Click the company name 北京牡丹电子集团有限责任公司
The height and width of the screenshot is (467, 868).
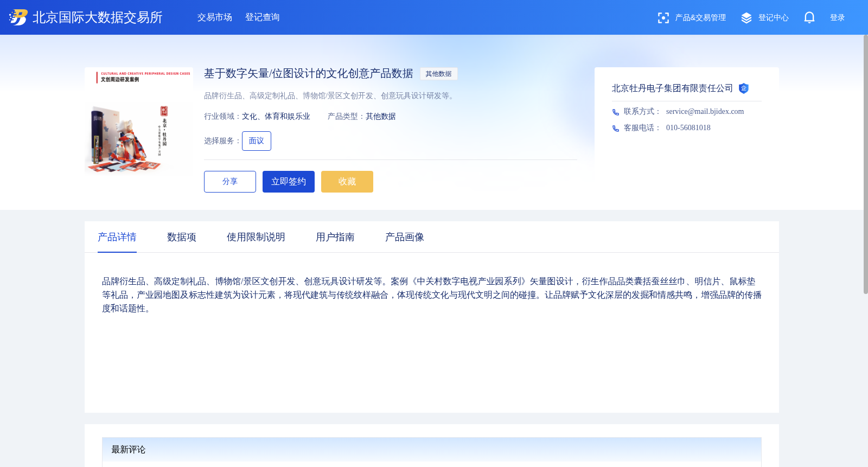(672, 88)
